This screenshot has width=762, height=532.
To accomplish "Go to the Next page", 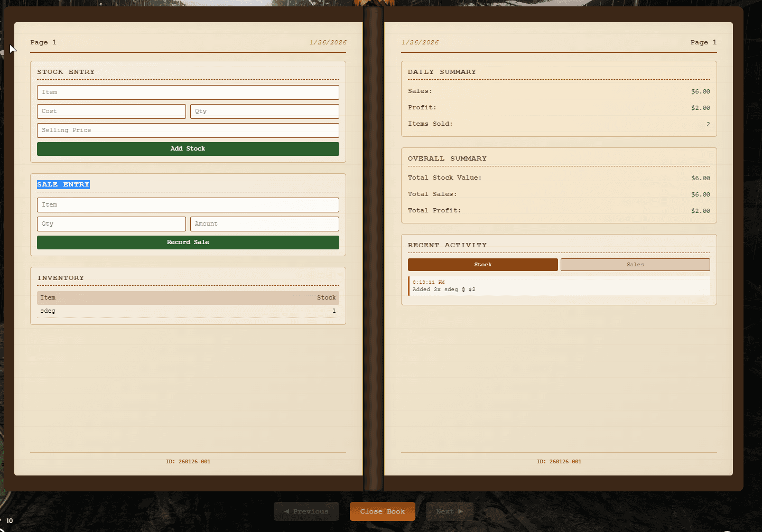I will (450, 511).
